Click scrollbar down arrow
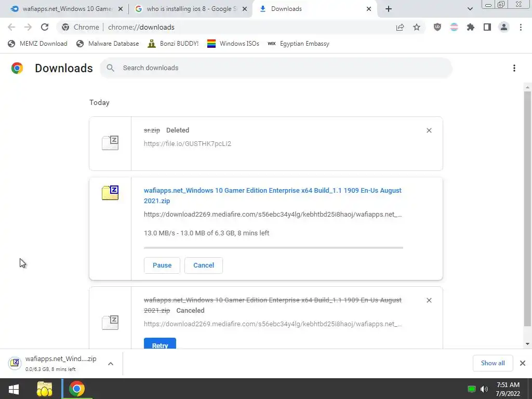This screenshot has width=532, height=399. (527, 344)
